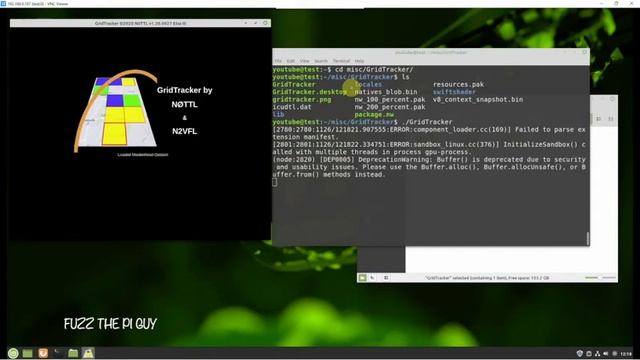Click 'package.nw' in the terminal listing

[x=374, y=115]
